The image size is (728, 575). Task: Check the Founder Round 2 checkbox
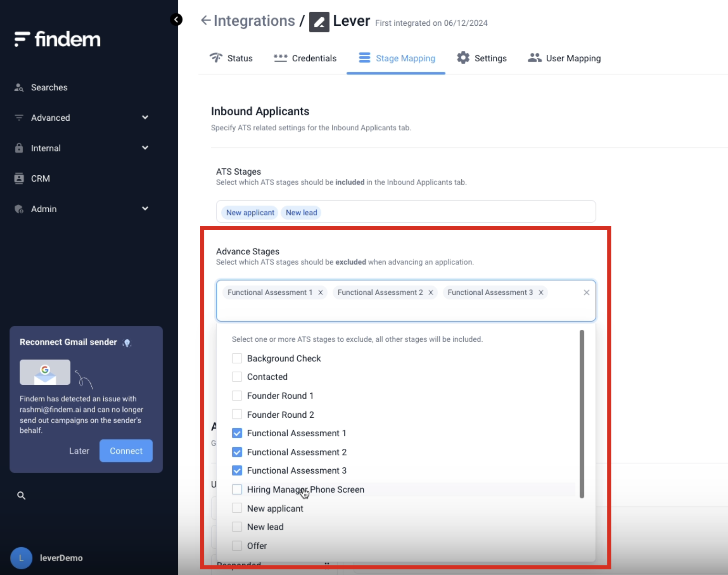pos(237,414)
